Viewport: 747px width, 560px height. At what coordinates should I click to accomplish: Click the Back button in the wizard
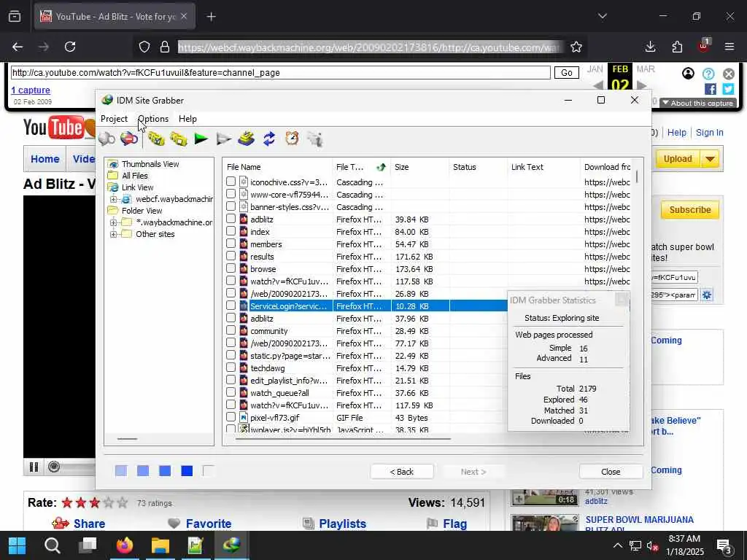[402, 472]
